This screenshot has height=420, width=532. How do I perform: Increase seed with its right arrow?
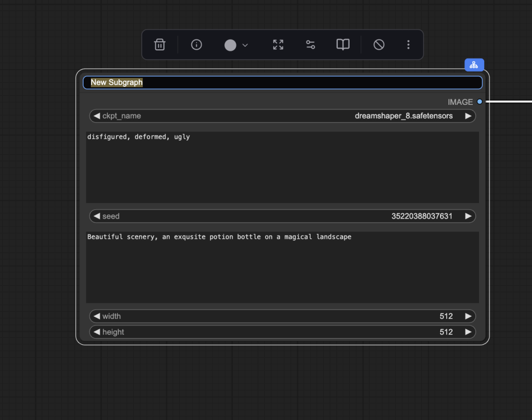tap(468, 216)
